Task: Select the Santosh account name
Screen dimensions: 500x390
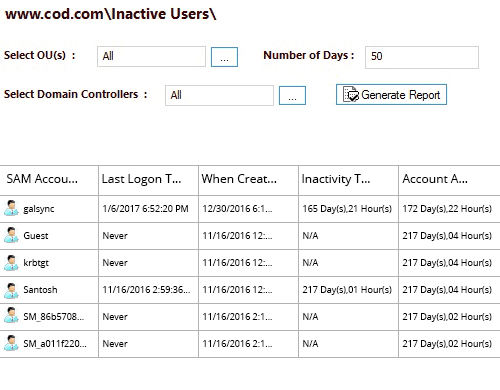Action: (40, 290)
